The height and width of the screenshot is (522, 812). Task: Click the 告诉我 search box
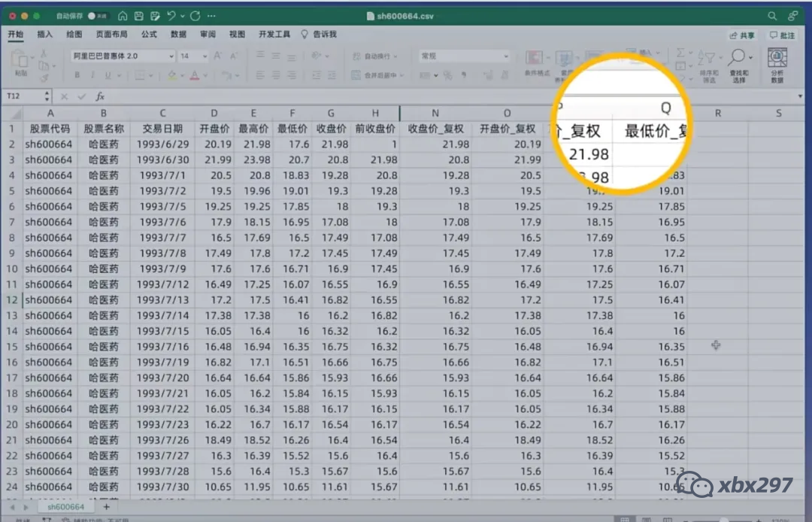point(319,34)
